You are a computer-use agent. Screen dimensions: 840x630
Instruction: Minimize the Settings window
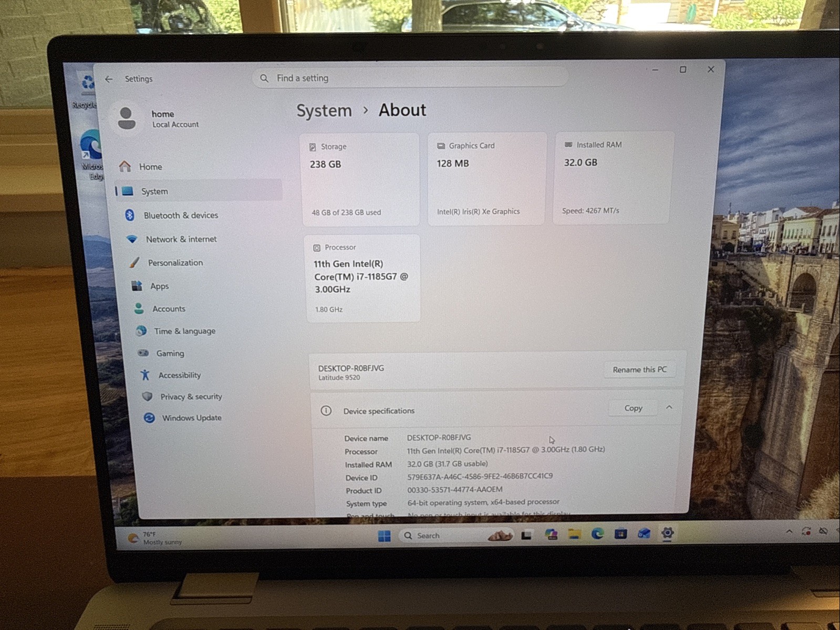(655, 70)
